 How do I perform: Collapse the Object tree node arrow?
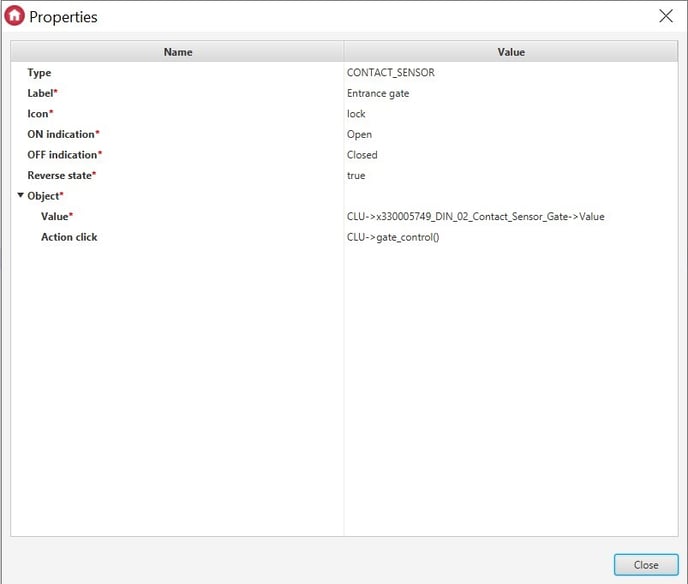(20, 196)
